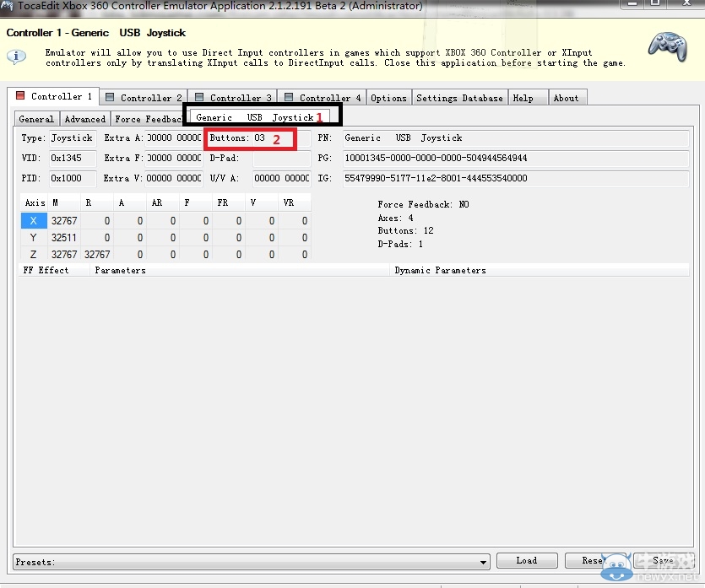Click the R value 32767 in Z row
This screenshot has height=588, width=705.
pyautogui.click(x=96, y=254)
